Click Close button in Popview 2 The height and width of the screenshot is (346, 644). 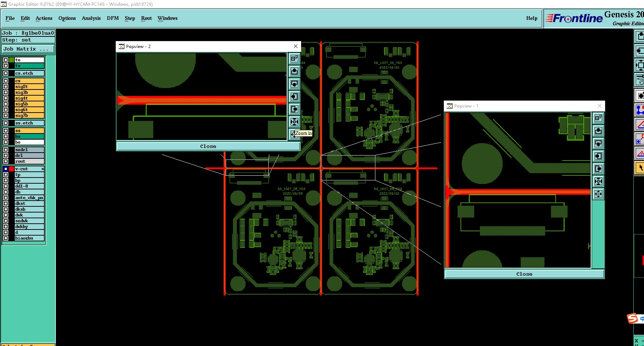[208, 146]
